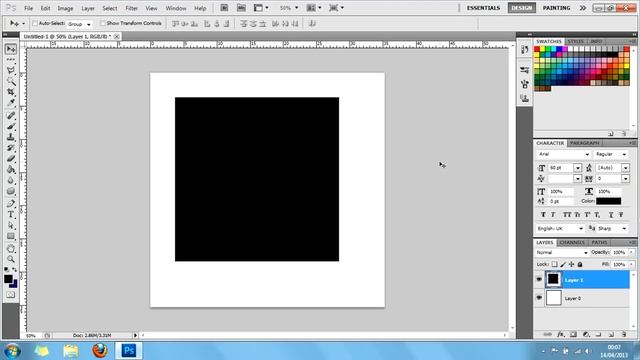Select the Paint Bucket tool
The width and height of the screenshot is (640, 360).
(11, 169)
